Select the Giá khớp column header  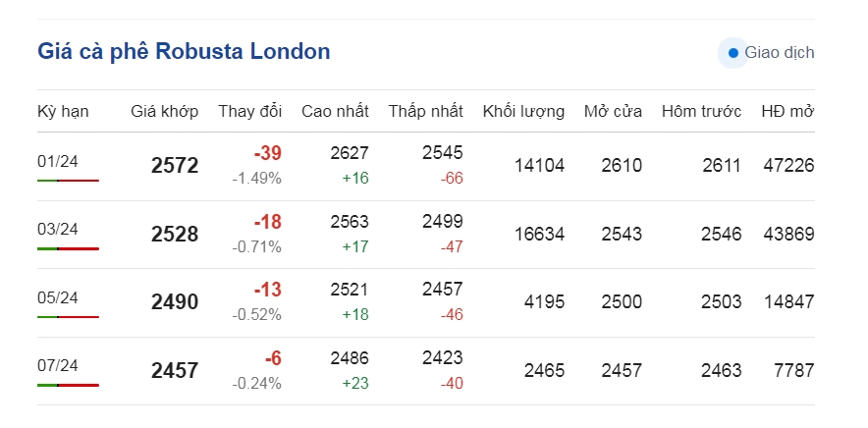pyautogui.click(x=164, y=111)
